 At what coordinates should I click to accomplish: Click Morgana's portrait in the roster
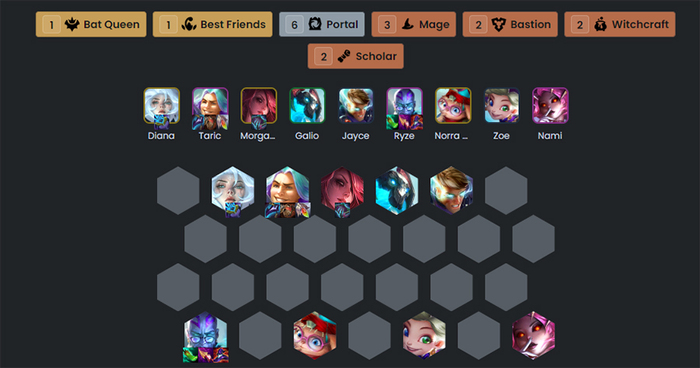[259, 106]
